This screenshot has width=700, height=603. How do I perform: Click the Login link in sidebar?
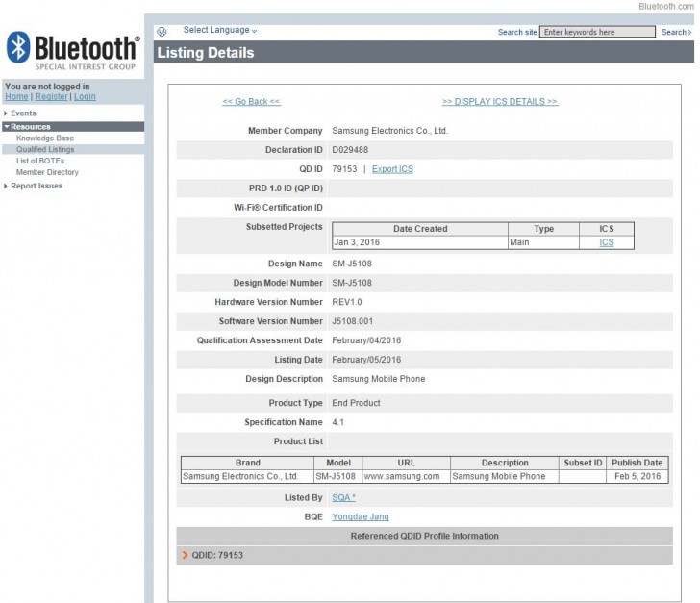(x=85, y=97)
